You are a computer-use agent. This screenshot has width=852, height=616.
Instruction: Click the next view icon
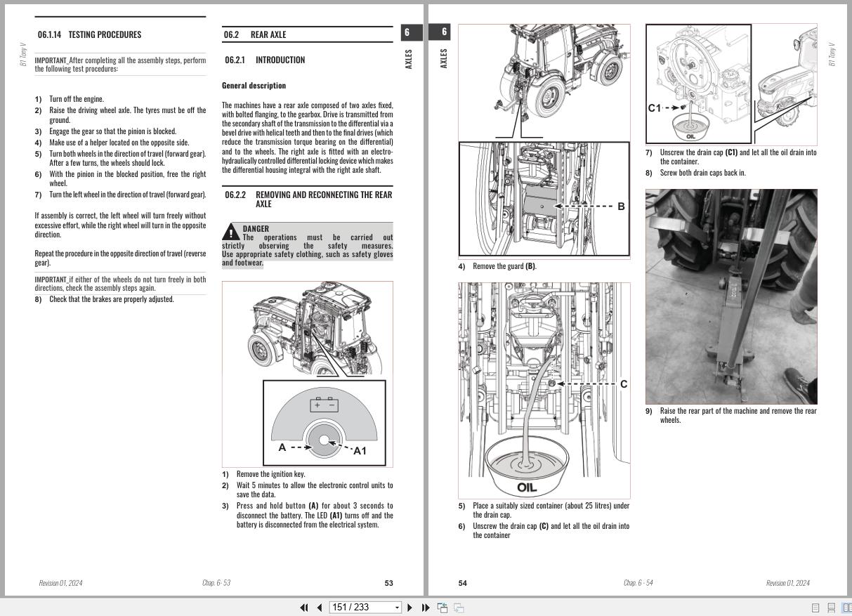(x=458, y=607)
